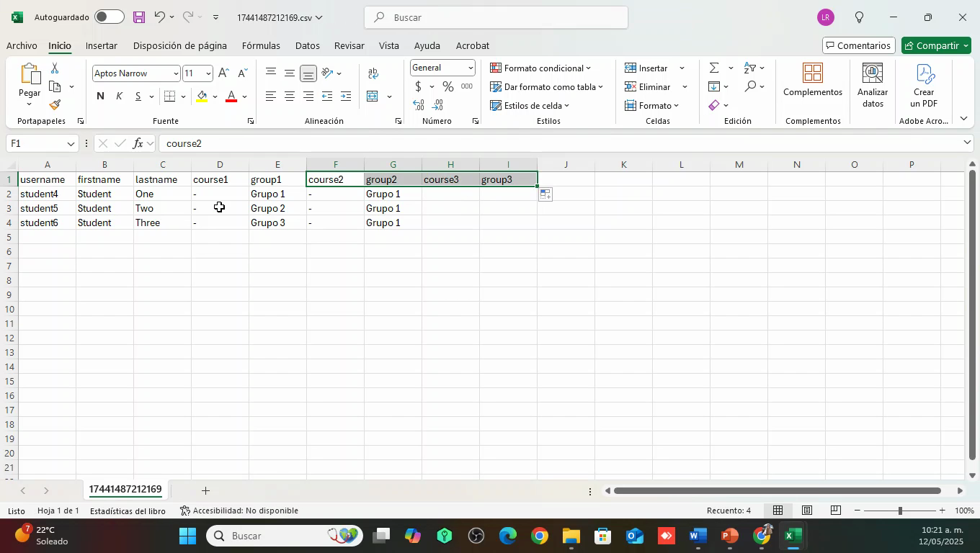Click the decrease indent icon
The image size is (980, 553).
point(327,96)
